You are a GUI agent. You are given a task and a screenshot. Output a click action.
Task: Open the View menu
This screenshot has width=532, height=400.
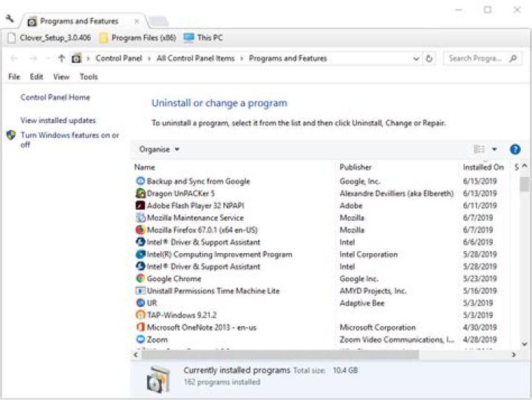(61, 77)
